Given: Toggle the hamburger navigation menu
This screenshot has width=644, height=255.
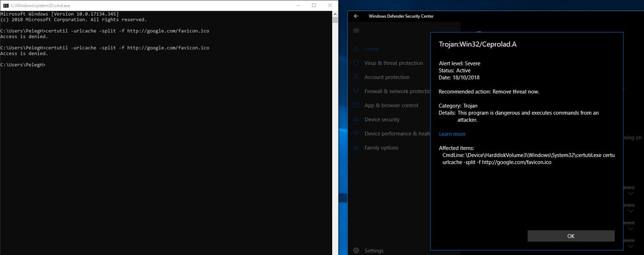Looking at the screenshot, I should pos(356,31).
